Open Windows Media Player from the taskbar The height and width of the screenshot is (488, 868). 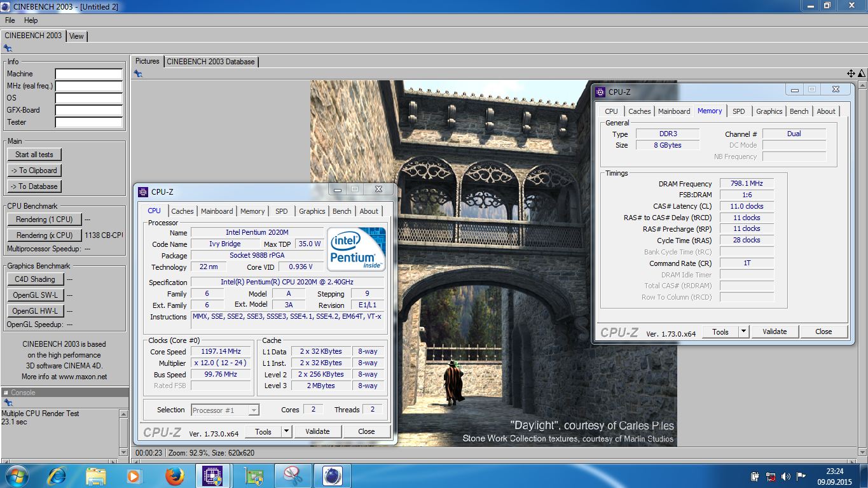[x=134, y=476]
